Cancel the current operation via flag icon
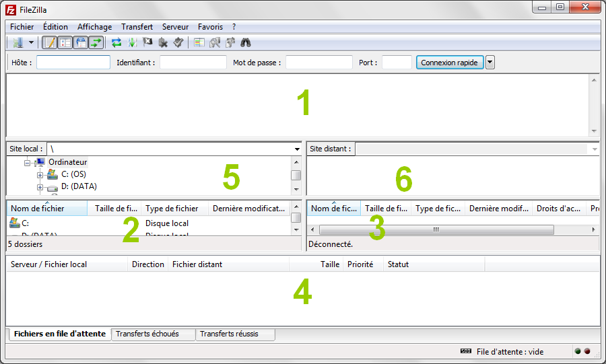 click(x=147, y=42)
